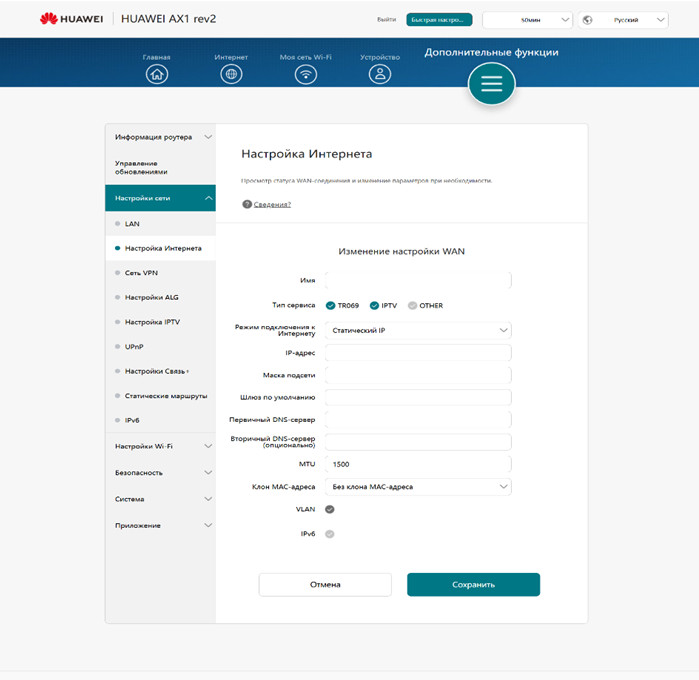Click the Сохранить button
The image size is (699, 680).
[x=473, y=584]
